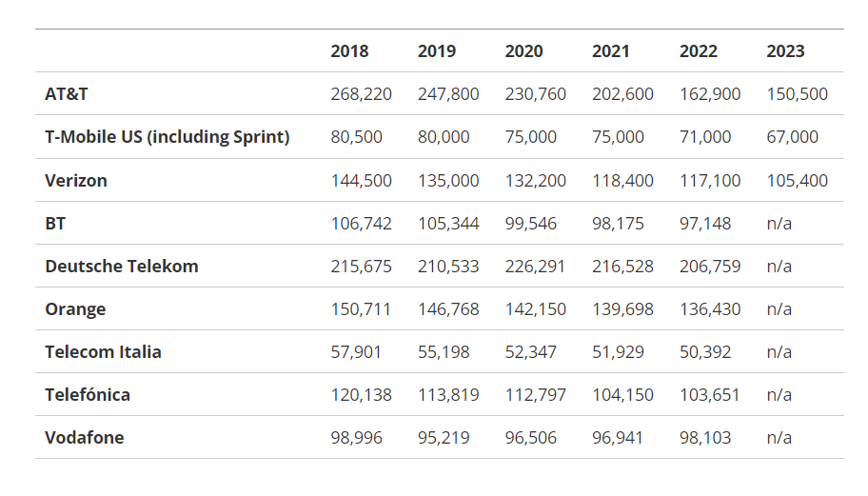
Task: Select Deutsche Telekom 2018 value 215,675
Action: pos(361,267)
